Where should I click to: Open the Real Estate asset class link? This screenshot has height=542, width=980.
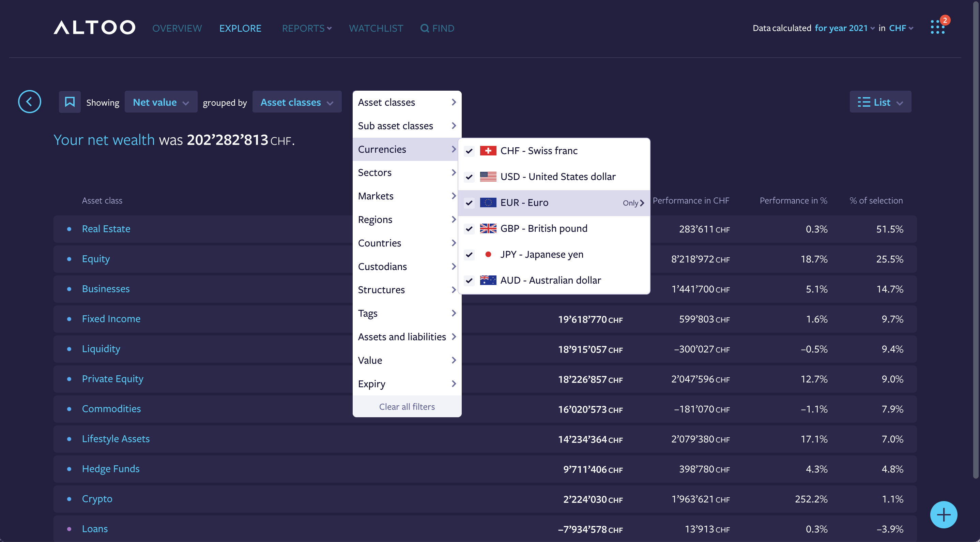pos(106,229)
